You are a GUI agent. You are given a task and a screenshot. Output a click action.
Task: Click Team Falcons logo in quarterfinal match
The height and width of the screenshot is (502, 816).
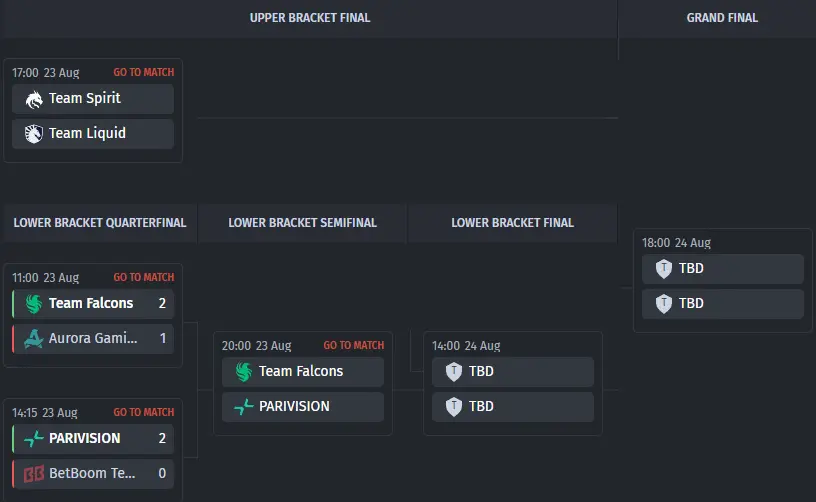34,304
